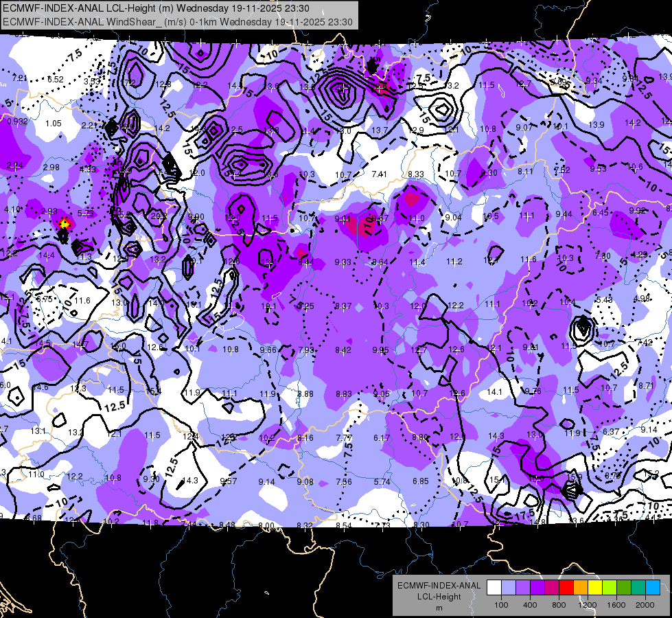Click the wind shear value '4.33'
Image resolution: width=672 pixels, height=618 pixels.
87,170
